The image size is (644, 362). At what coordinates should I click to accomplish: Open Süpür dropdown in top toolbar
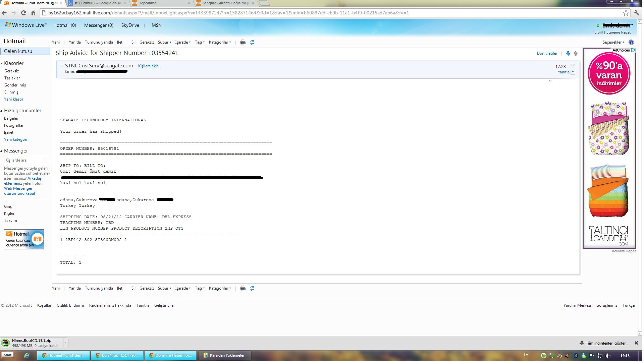click(x=165, y=43)
